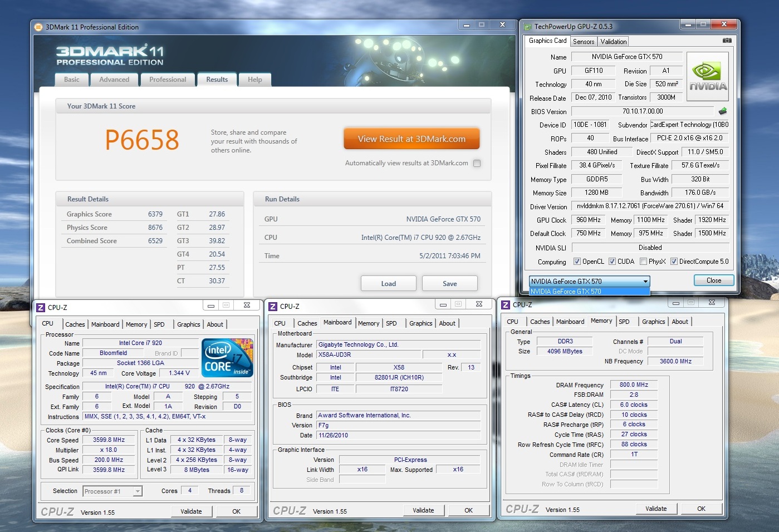Open the Validation tab in GPU-Z

click(x=614, y=42)
